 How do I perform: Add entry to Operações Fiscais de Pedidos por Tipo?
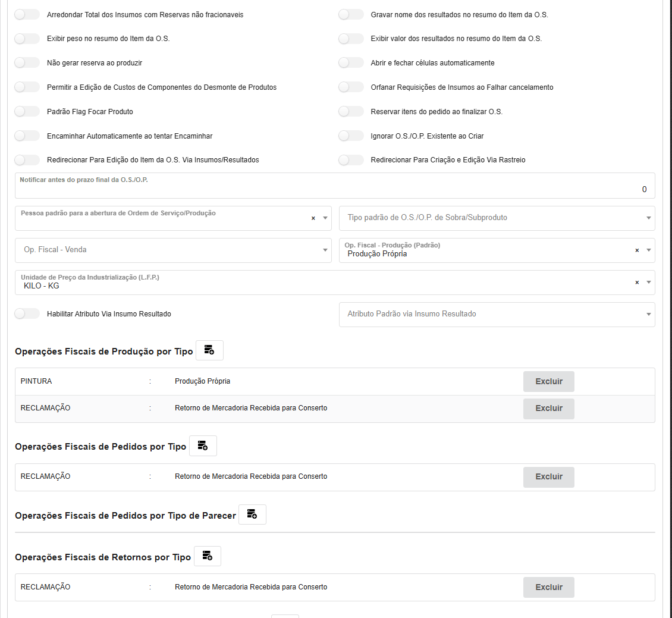[203, 446]
